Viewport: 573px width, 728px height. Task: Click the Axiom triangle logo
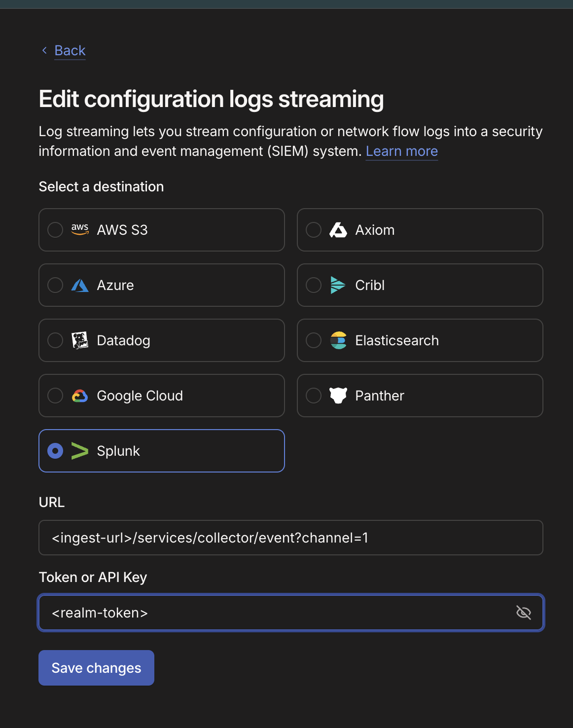pos(338,230)
